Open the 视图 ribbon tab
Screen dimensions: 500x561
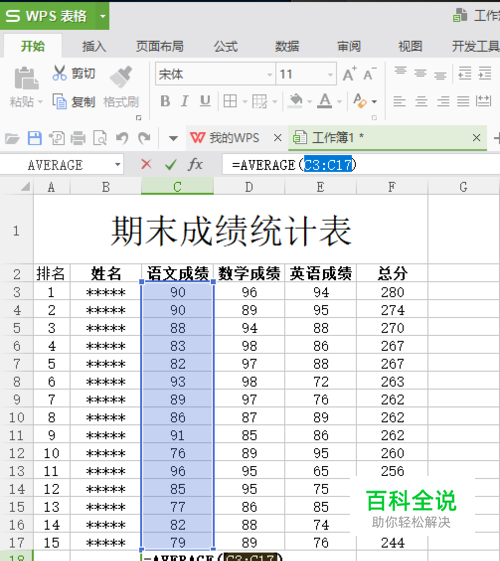tap(411, 47)
